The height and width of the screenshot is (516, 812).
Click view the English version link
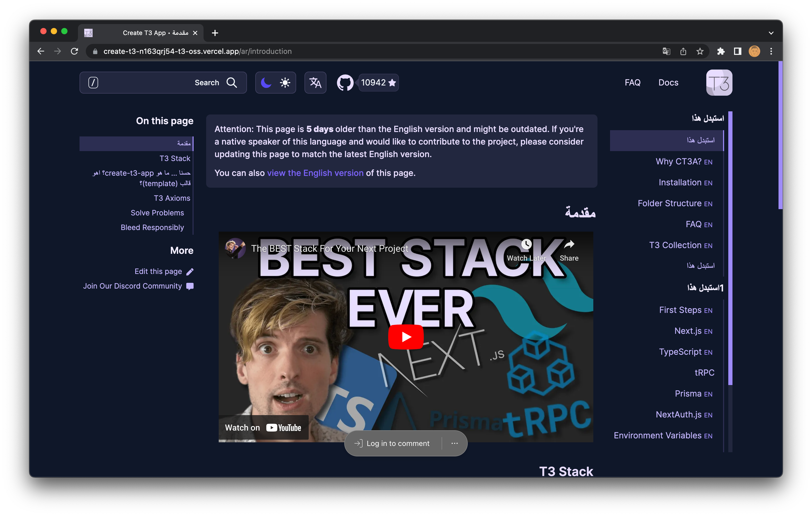coord(315,173)
